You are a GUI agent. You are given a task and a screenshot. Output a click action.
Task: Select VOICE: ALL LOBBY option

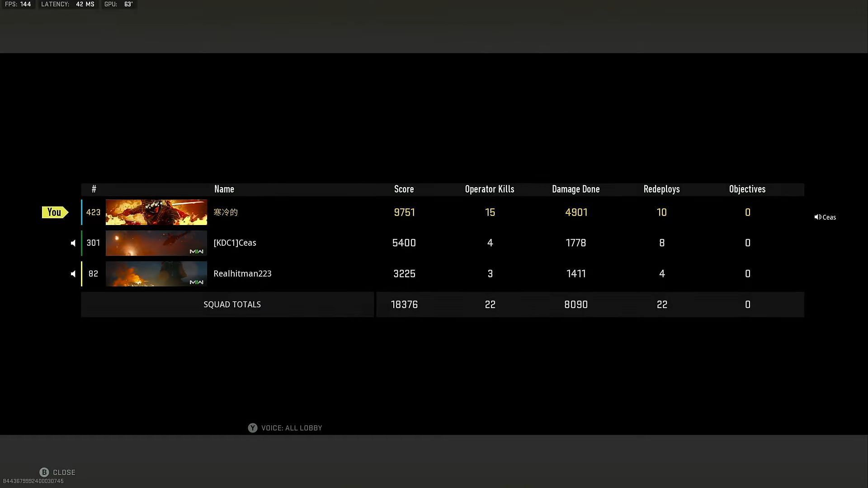tap(285, 428)
